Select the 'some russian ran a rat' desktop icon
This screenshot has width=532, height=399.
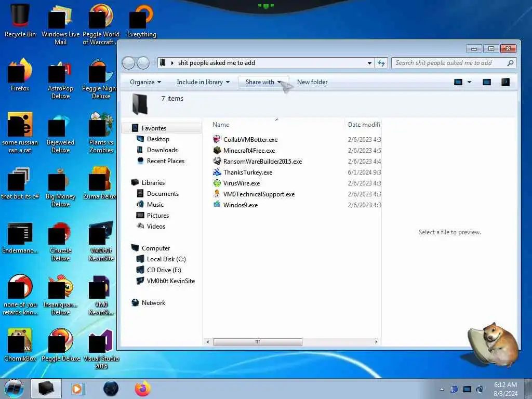click(x=20, y=133)
